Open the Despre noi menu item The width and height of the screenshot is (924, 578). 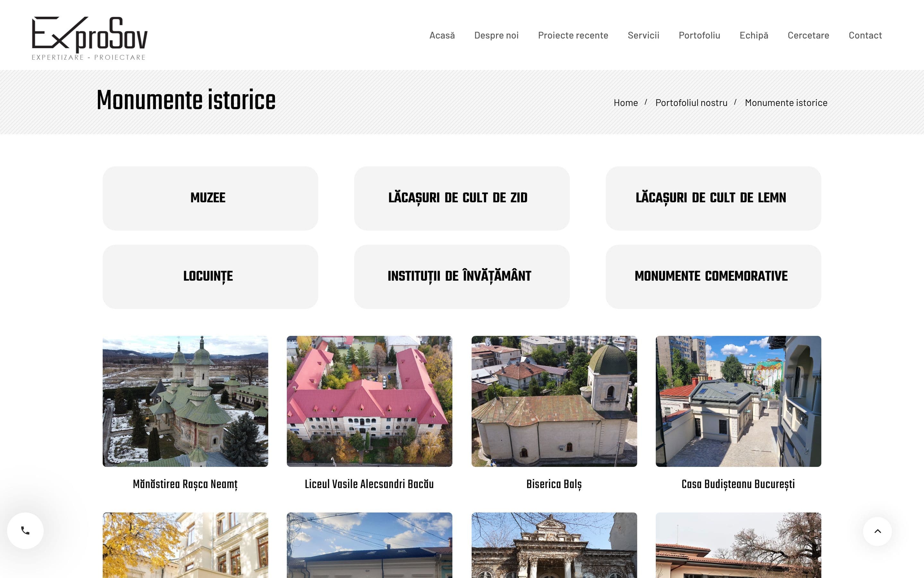pyautogui.click(x=496, y=35)
